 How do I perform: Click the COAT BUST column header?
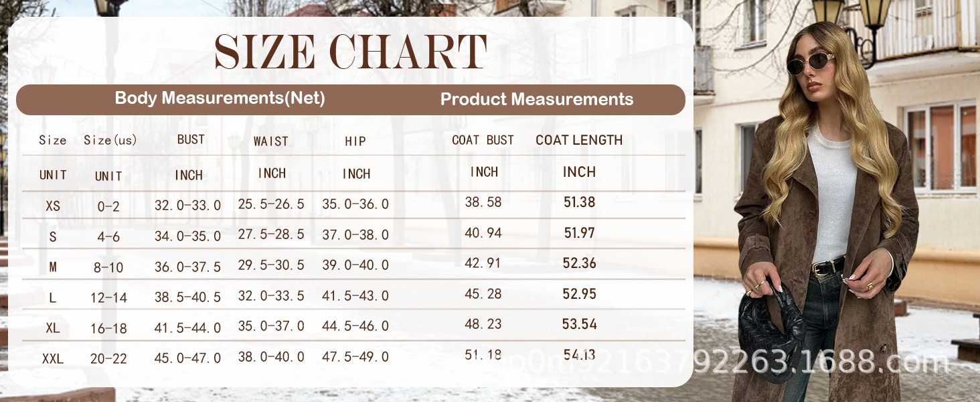pyautogui.click(x=483, y=140)
